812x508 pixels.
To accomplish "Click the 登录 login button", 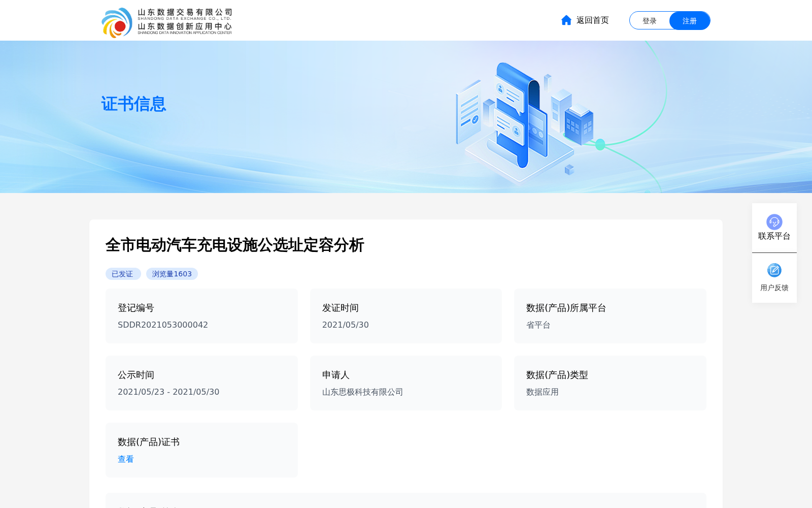I will point(650,21).
